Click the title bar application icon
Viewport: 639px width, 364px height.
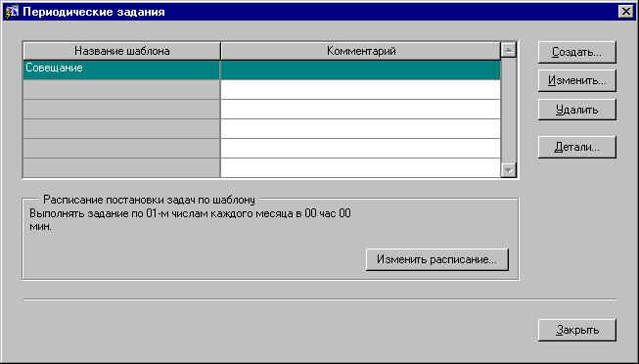pos(11,12)
